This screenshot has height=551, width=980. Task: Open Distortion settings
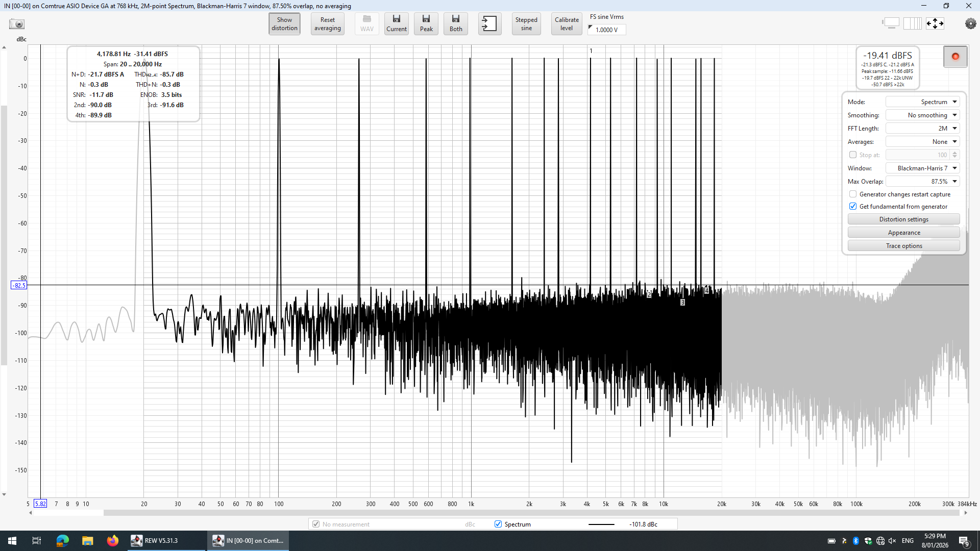[x=903, y=219]
